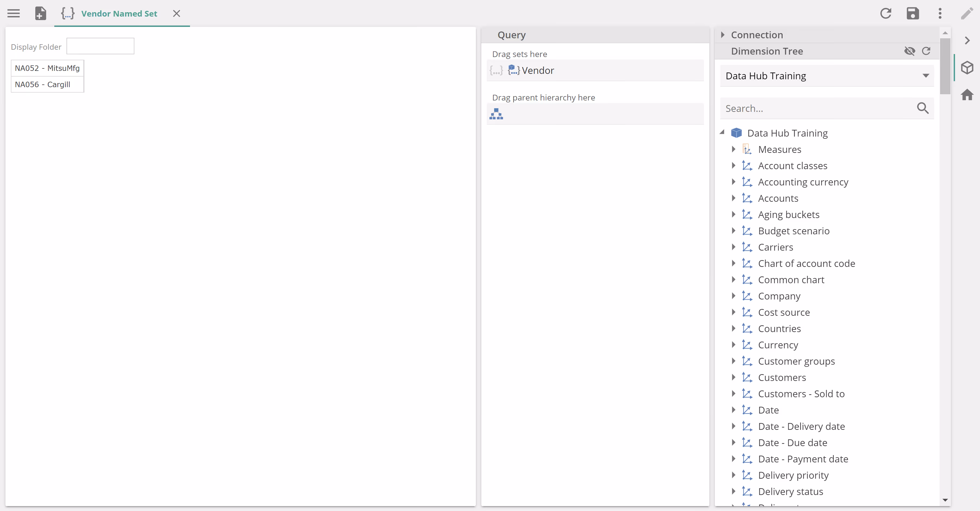Expand the Measures tree node

point(733,149)
